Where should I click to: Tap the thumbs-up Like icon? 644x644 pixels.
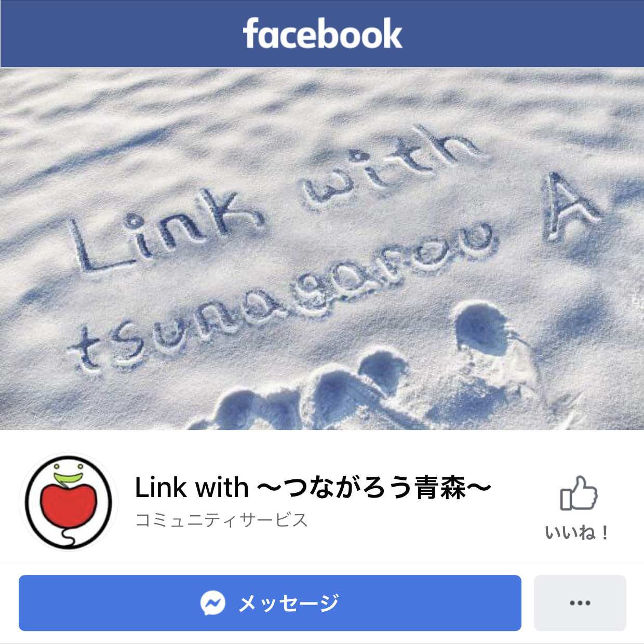[579, 493]
